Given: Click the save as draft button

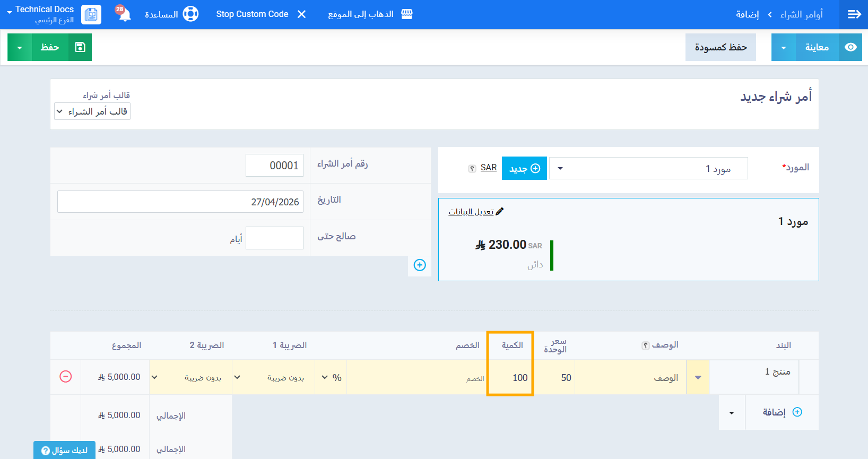Looking at the screenshot, I should click(x=720, y=47).
